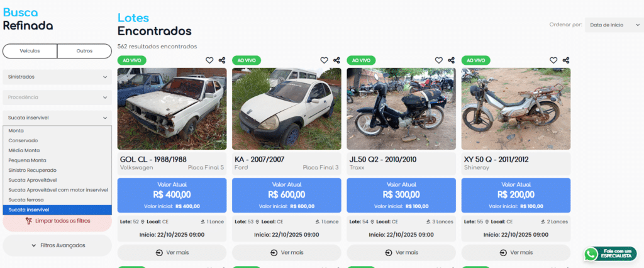Favorite the GOL CL lot with heart icon
Viewport: 644px width, 268px height.
[x=209, y=60]
